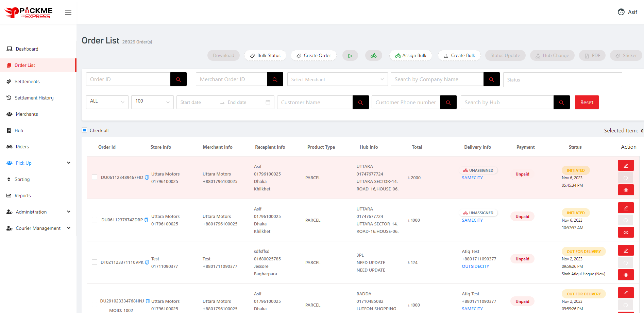Click the hamburger menu icon
The width and height of the screenshot is (644, 313).
click(68, 13)
